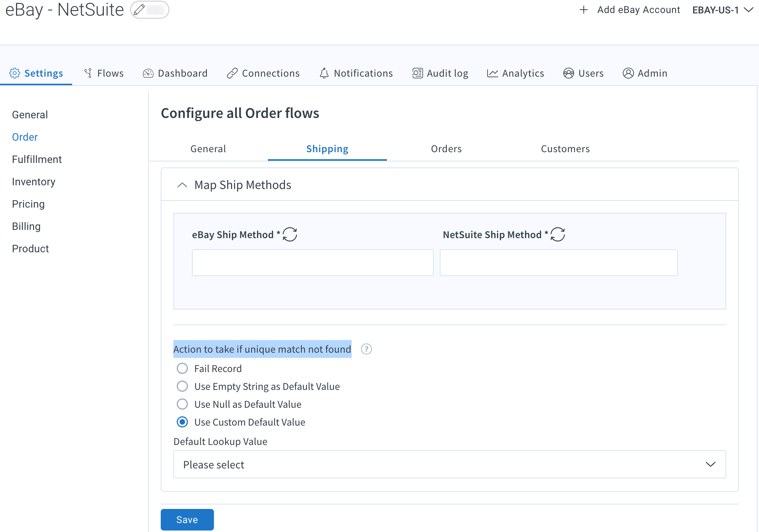759x532 pixels.
Task: Open Fulfillment settings in sidebar
Action: click(x=37, y=159)
